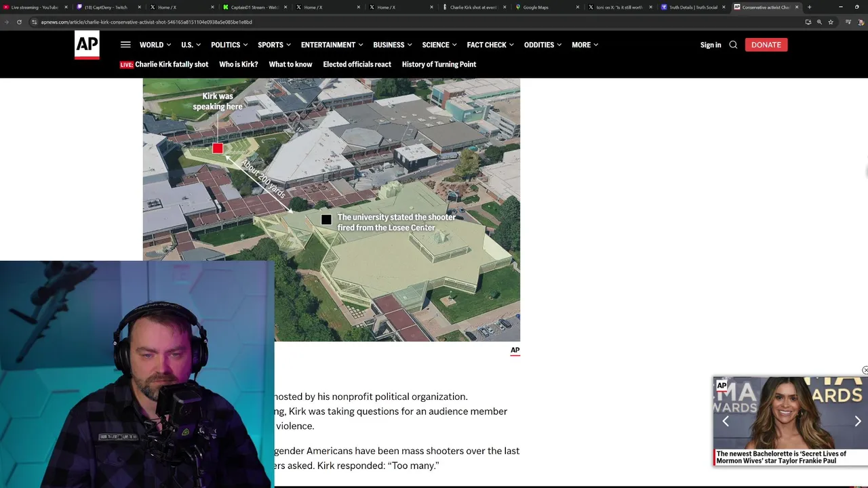This screenshot has width=868, height=488.
Task: Open the Elected officials react link
Action: click(357, 64)
